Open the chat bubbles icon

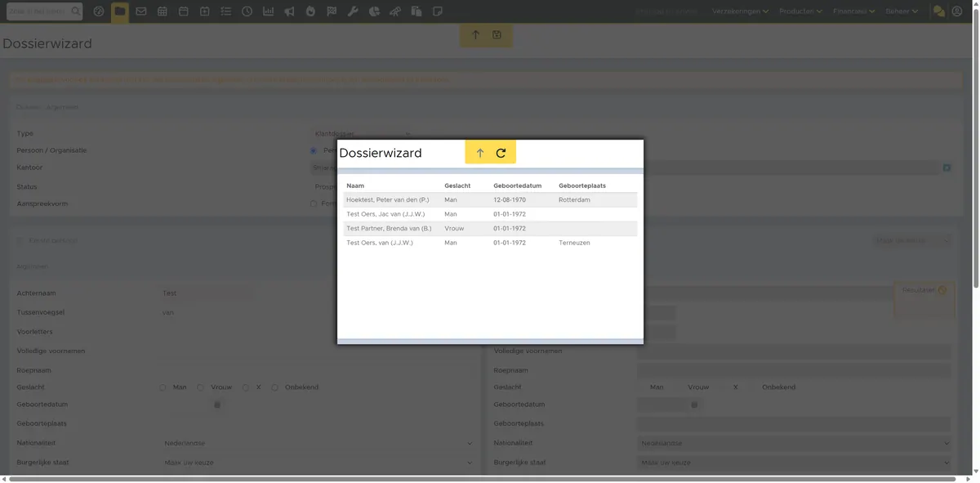point(939,11)
